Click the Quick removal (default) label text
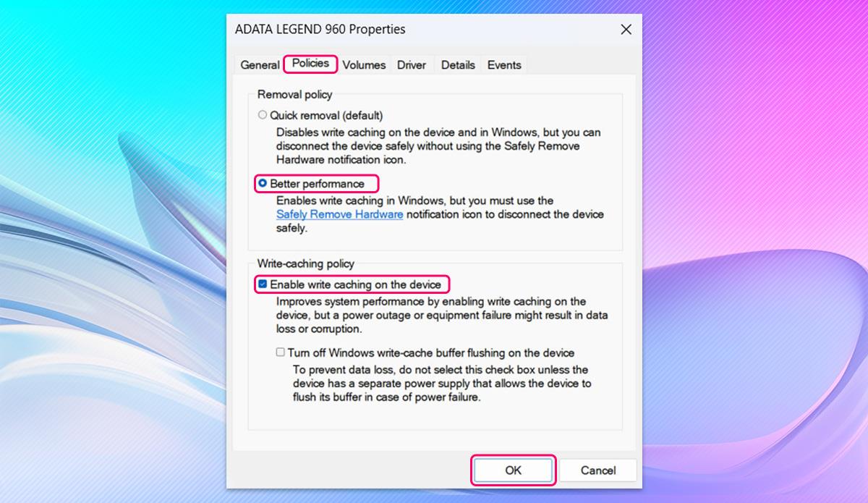 coord(326,115)
